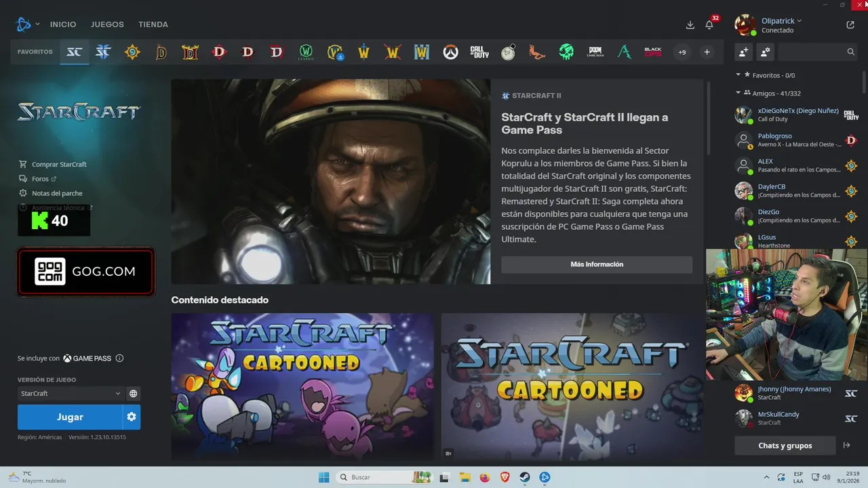Switch to the JUEGOS tab

click(x=107, y=24)
